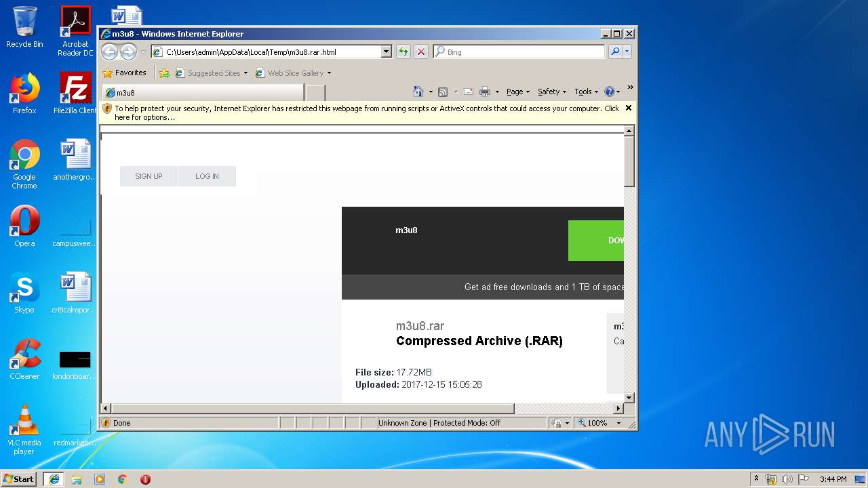Show hidden tray icons arrow

(756, 479)
